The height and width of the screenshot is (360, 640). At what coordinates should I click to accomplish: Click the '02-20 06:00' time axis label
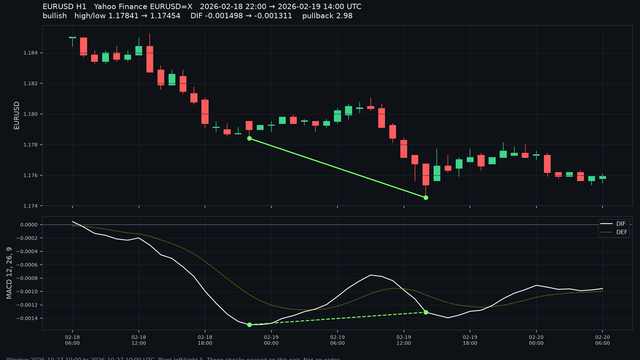click(x=602, y=340)
